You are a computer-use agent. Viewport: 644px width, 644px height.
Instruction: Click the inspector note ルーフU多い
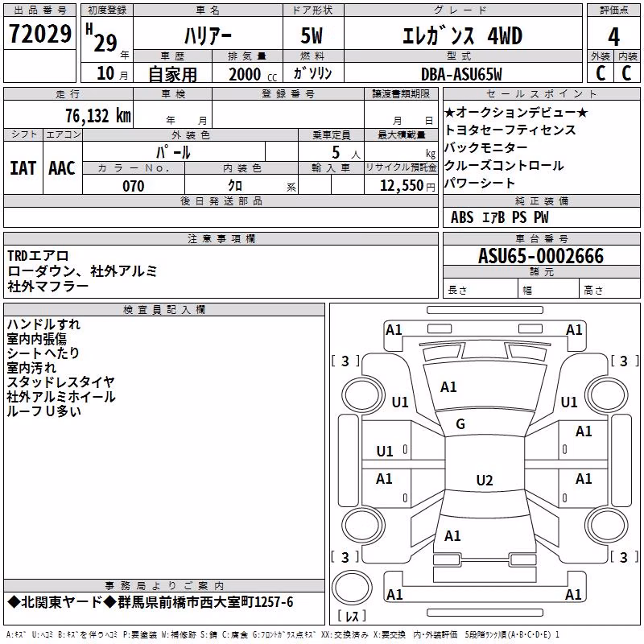tap(43, 411)
